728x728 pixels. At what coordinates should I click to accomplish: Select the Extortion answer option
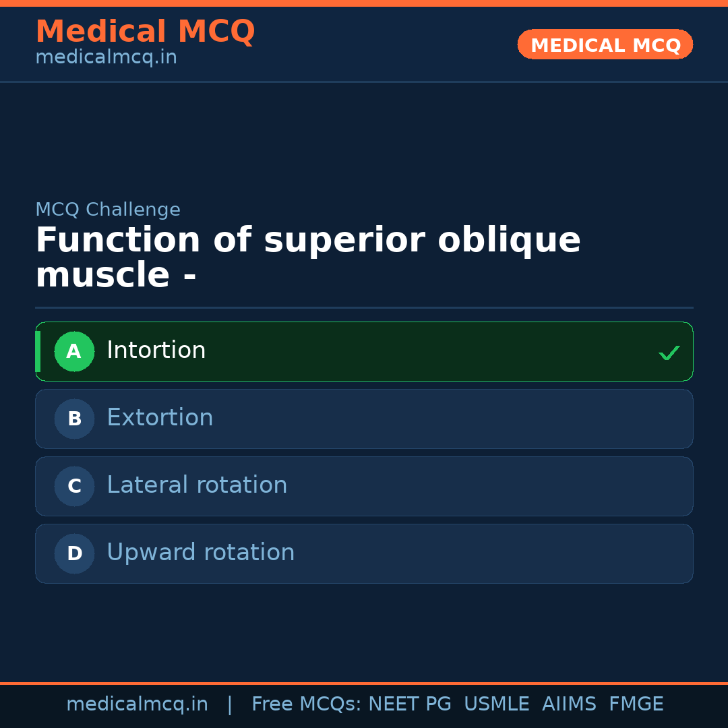pyautogui.click(x=364, y=419)
